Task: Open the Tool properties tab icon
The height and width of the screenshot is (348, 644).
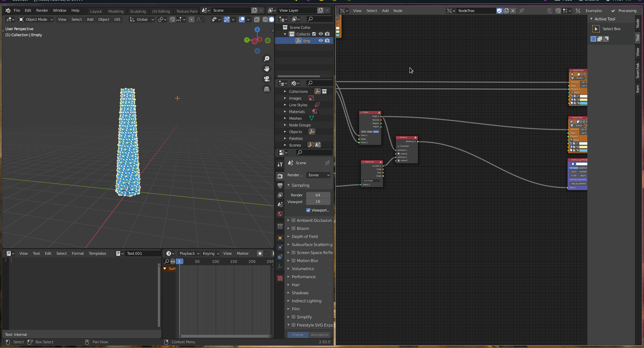Action: 280,164
